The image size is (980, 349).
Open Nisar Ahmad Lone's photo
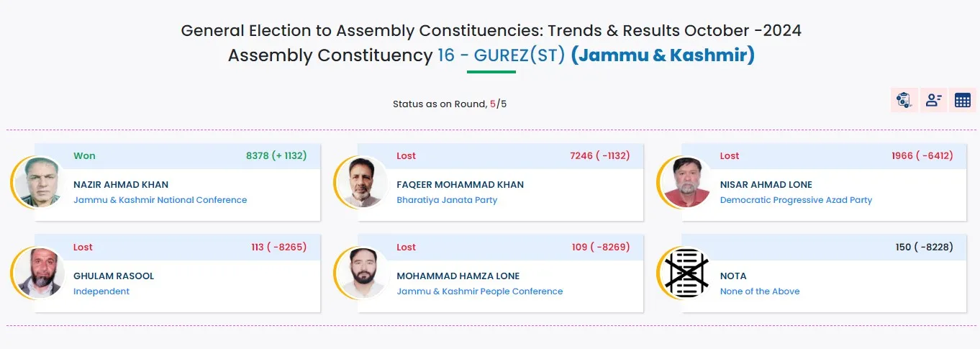tap(684, 182)
